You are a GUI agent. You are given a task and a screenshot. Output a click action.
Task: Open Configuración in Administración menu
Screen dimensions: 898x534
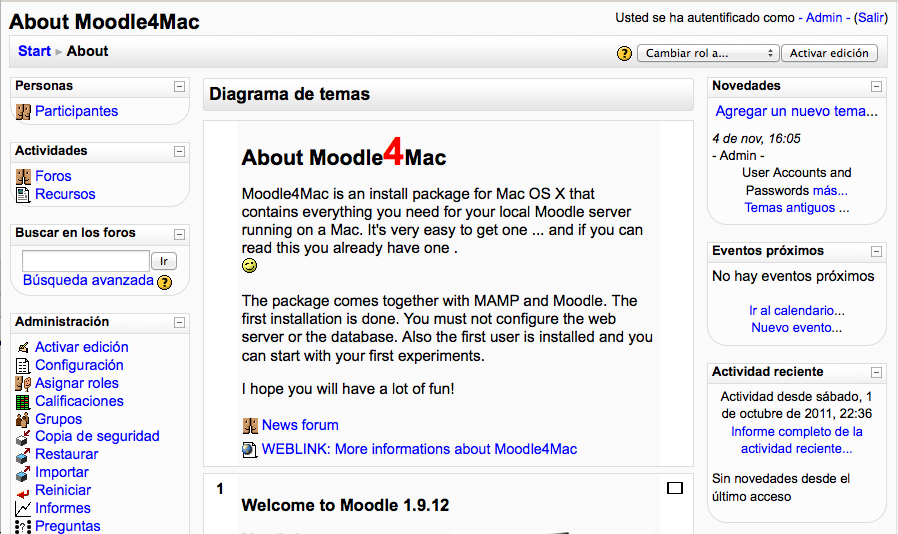coord(79,366)
